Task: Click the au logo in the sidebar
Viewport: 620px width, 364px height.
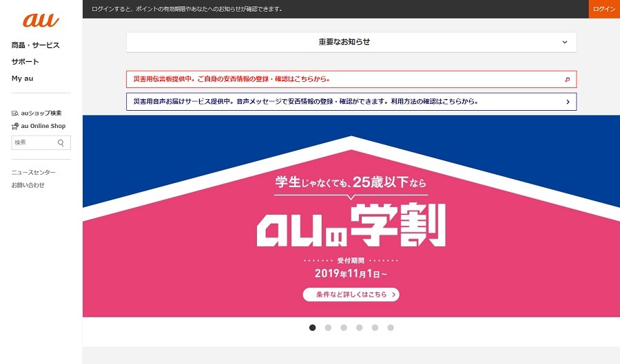Action: 41,20
